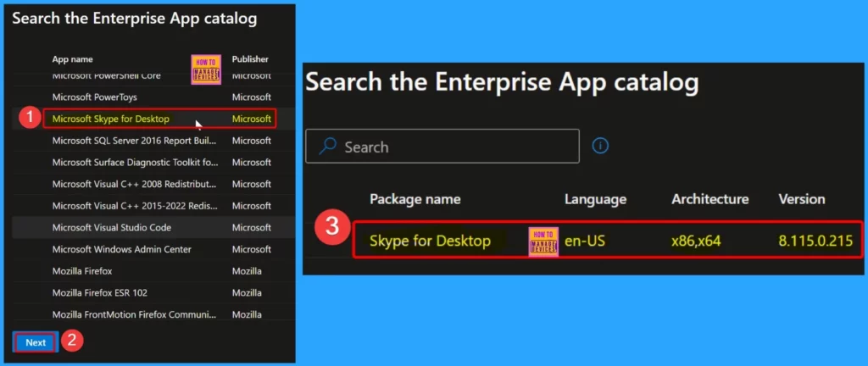Select Microsoft PowerToys in app list
The image size is (868, 366).
tap(95, 97)
